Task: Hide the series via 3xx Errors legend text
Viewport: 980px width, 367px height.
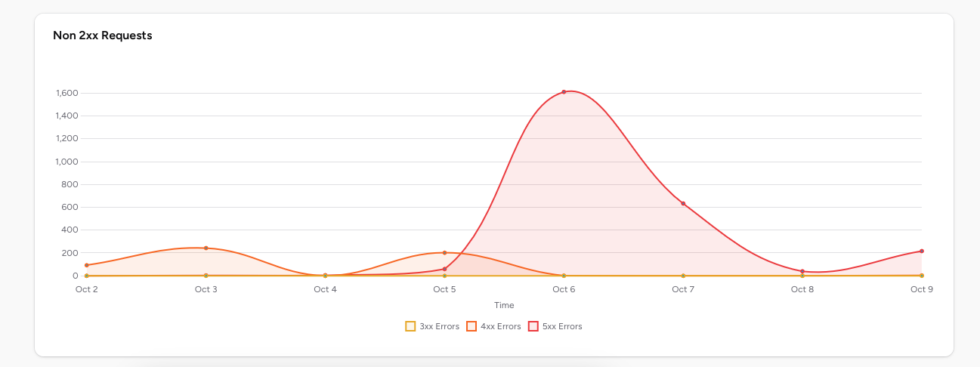Action: [439, 326]
